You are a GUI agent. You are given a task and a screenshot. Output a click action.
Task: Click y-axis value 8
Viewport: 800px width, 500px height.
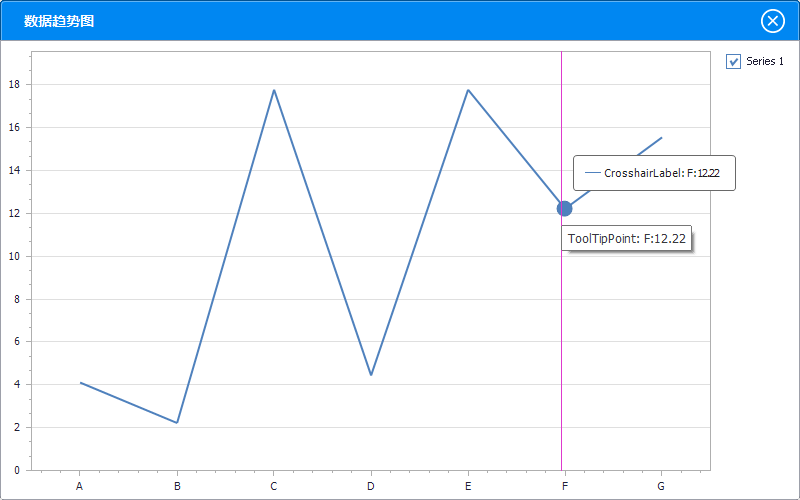point(17,299)
